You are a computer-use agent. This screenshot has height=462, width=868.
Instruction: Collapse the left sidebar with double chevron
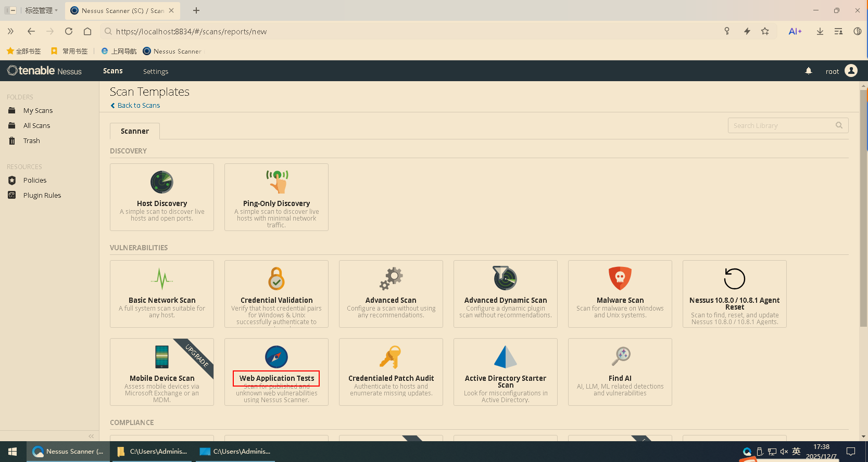pyautogui.click(x=91, y=436)
